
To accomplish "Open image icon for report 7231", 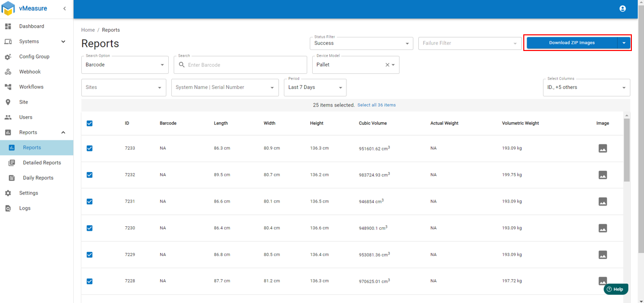I will pos(602,201).
